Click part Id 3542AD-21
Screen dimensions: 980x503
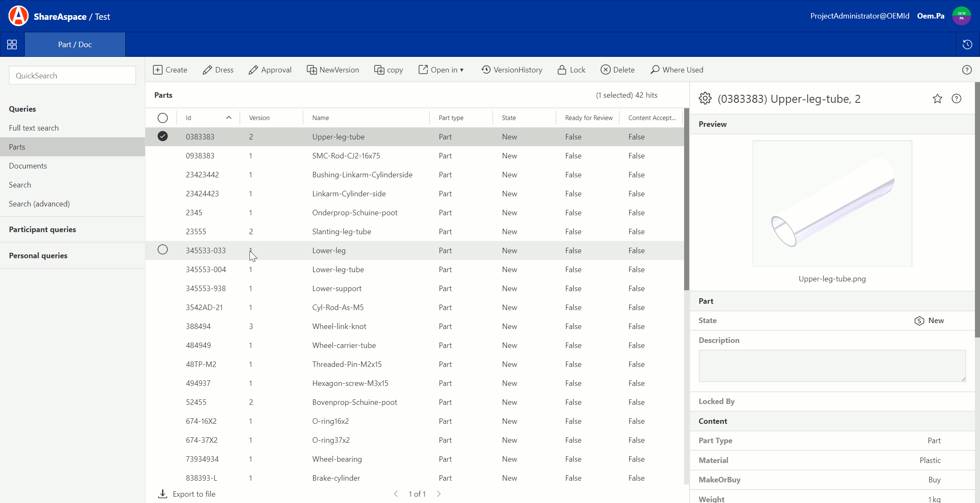click(204, 307)
